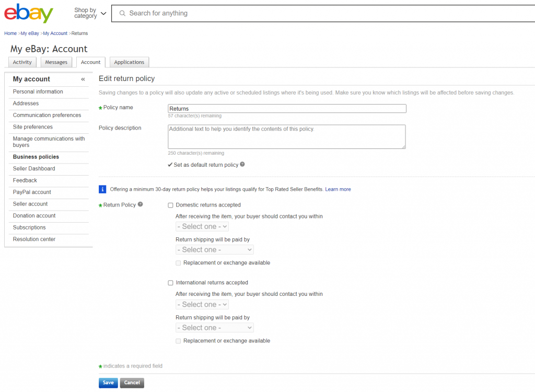Toggle Set as default return policy
The height and width of the screenshot is (392, 535).
[170, 165]
